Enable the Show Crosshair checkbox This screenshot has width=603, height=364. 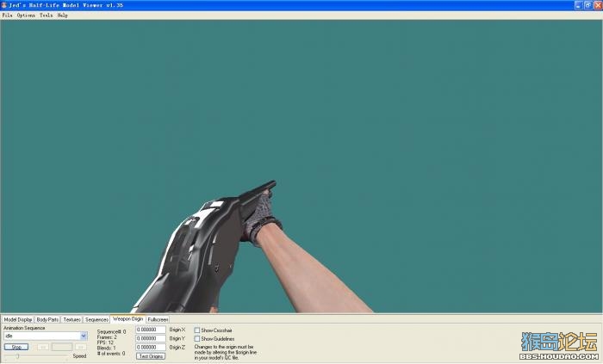coord(197,330)
